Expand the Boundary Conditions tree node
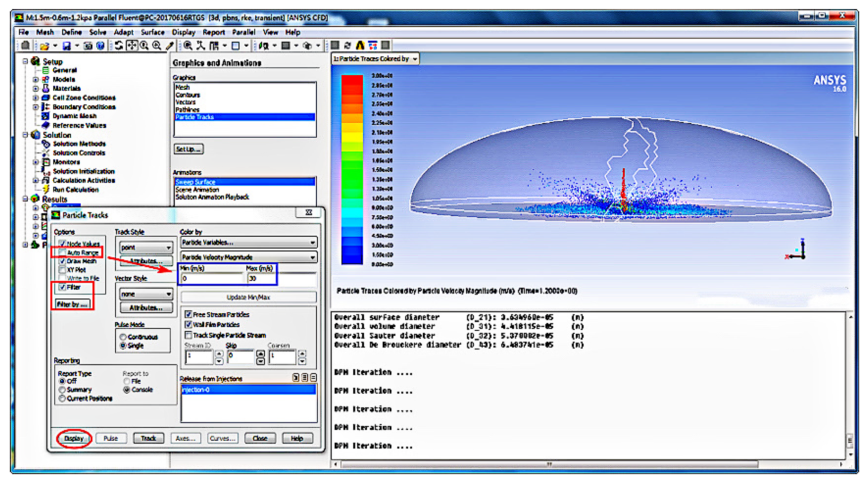The image size is (868, 484). tap(35, 107)
